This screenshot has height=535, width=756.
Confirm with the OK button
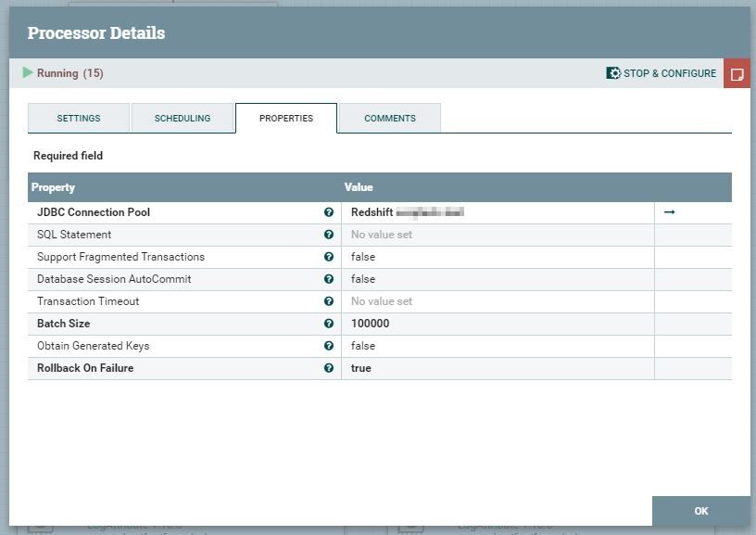tap(701, 511)
